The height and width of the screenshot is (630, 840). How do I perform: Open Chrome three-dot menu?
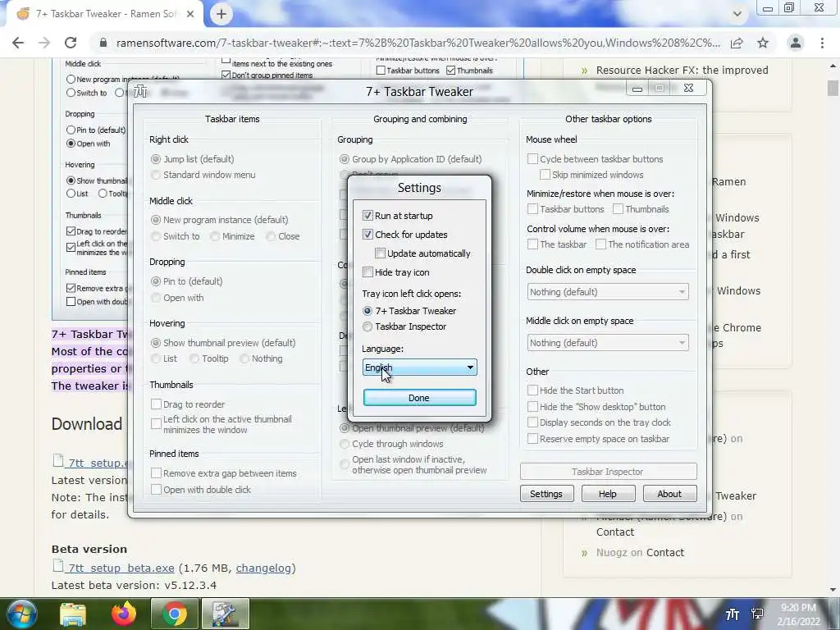coord(822,43)
